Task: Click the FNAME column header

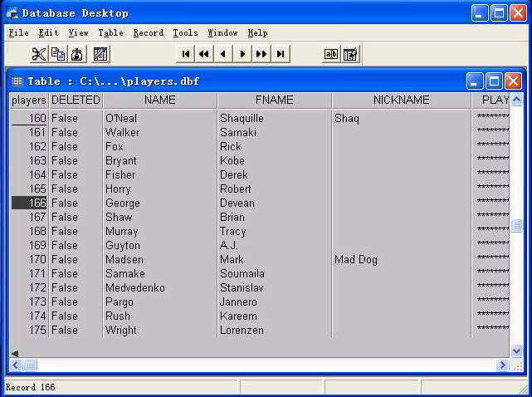Action: pos(274,100)
